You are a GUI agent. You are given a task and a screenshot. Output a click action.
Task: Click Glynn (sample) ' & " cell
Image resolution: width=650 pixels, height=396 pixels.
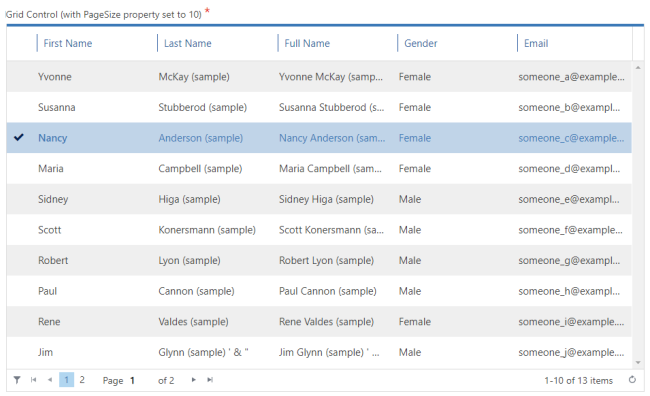pos(203,352)
